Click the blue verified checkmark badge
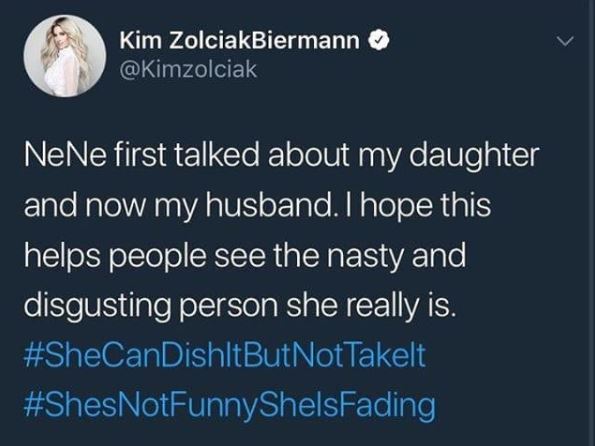 [x=377, y=41]
